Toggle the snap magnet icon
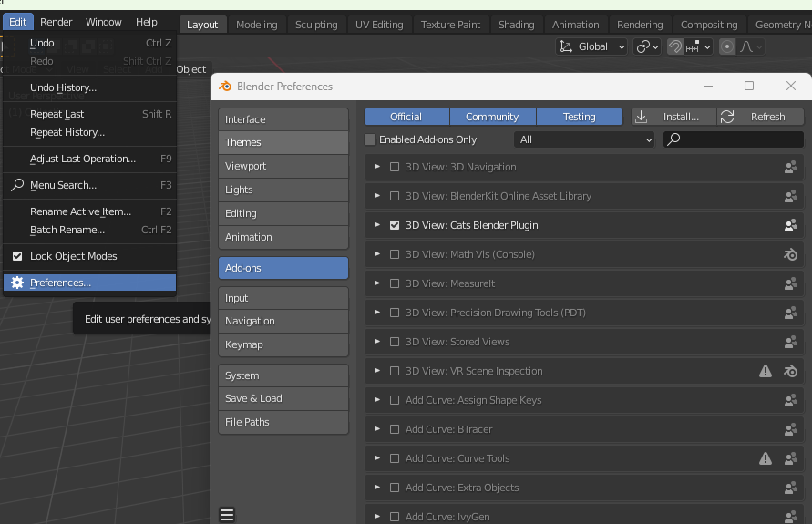 [674, 46]
